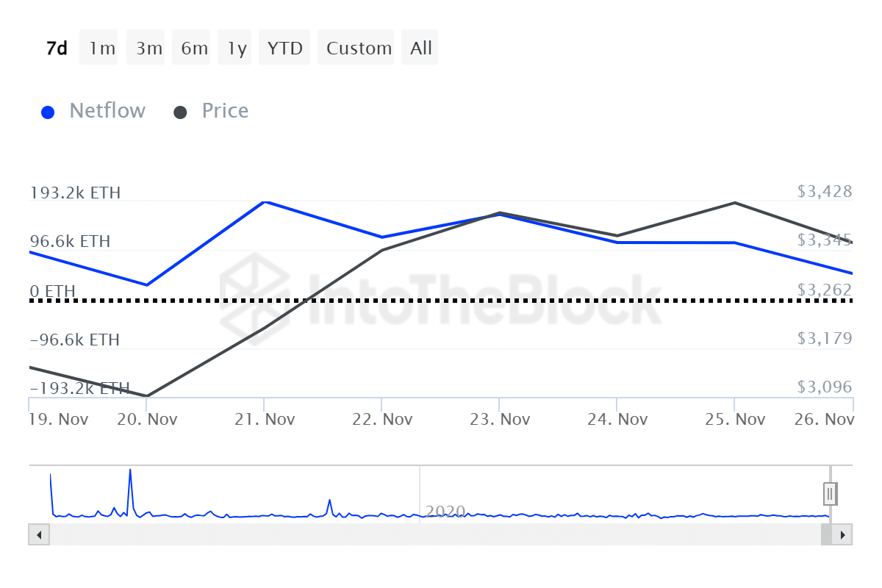Toggle the Price series legend
Viewport: 882px width, 588px height.
[x=225, y=111]
